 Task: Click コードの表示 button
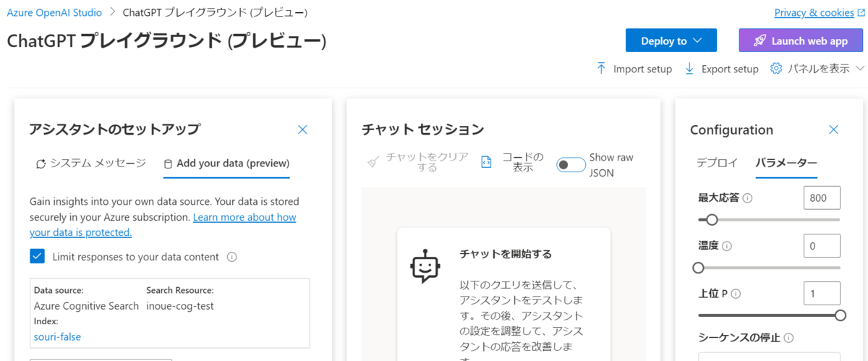512,162
